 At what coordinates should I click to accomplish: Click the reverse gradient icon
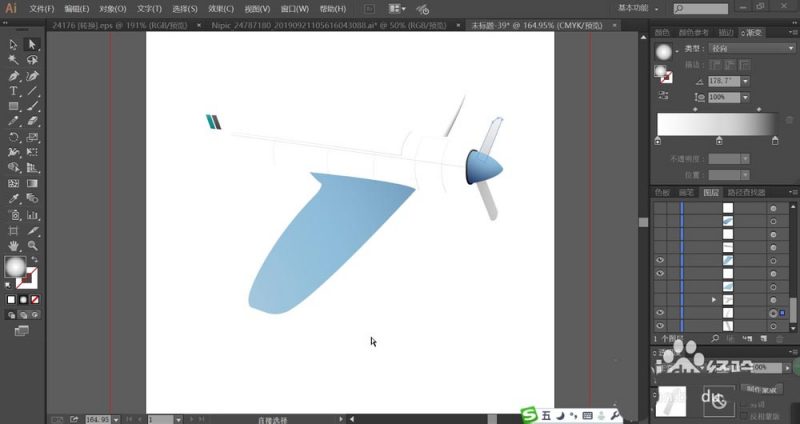point(663,95)
